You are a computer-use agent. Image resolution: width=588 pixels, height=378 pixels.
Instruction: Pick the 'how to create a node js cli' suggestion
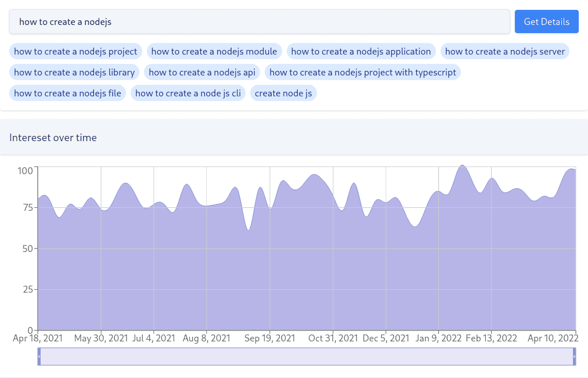point(188,93)
